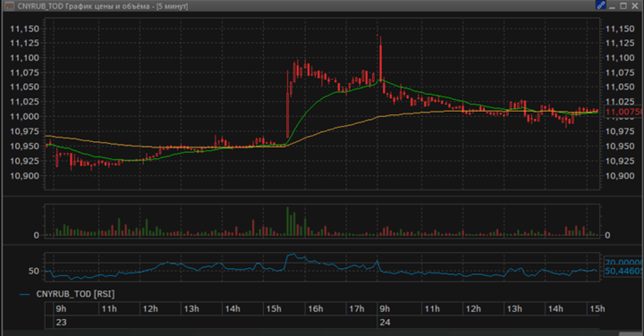Click 10,900 on the left price axis
The height and width of the screenshot is (336, 644).
[25, 176]
